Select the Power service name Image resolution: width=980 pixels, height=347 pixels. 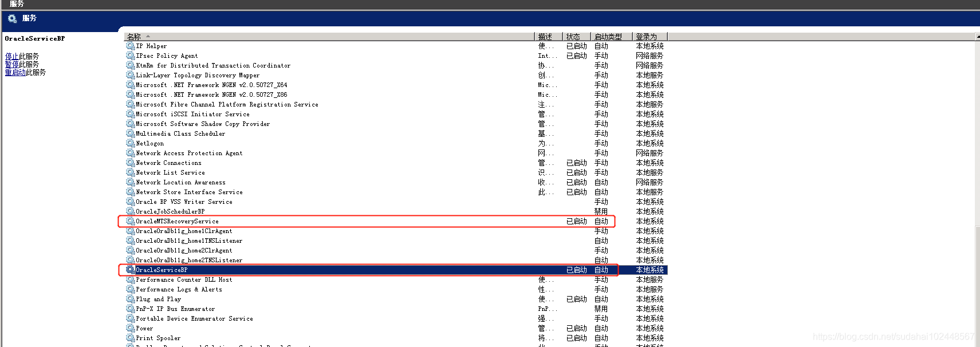pyautogui.click(x=144, y=328)
